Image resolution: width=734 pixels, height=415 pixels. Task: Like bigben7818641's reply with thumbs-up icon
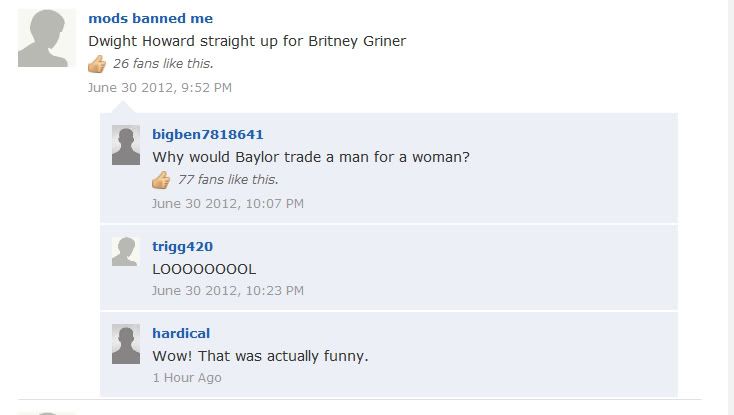tap(161, 180)
